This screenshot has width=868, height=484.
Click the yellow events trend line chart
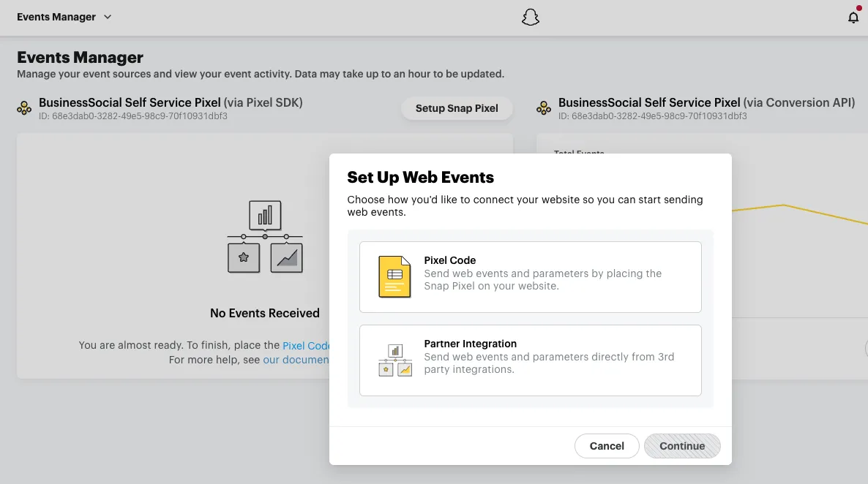pos(800,213)
